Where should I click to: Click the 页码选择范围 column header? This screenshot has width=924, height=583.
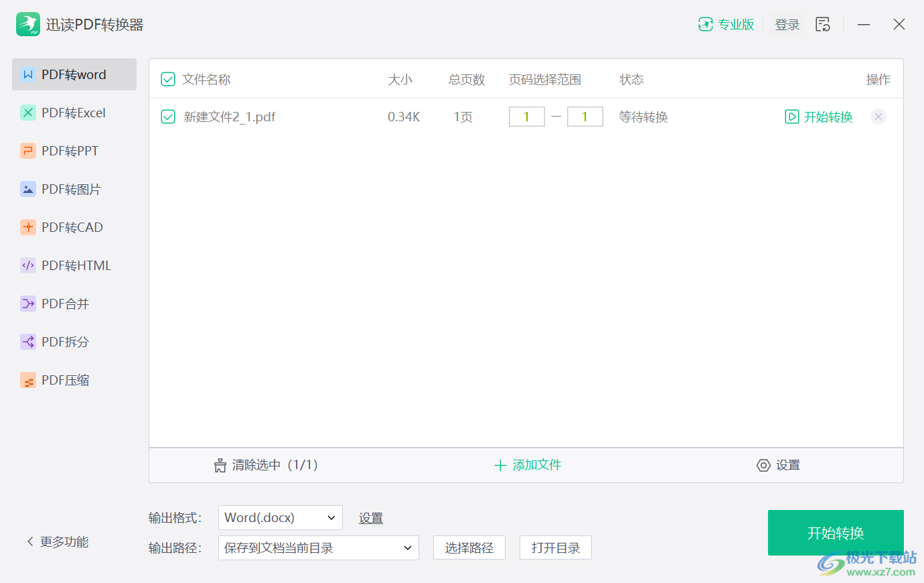tap(545, 80)
